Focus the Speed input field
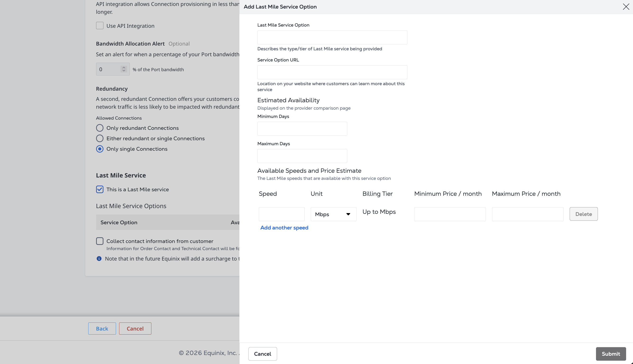This screenshot has height=364, width=633. pos(282,214)
